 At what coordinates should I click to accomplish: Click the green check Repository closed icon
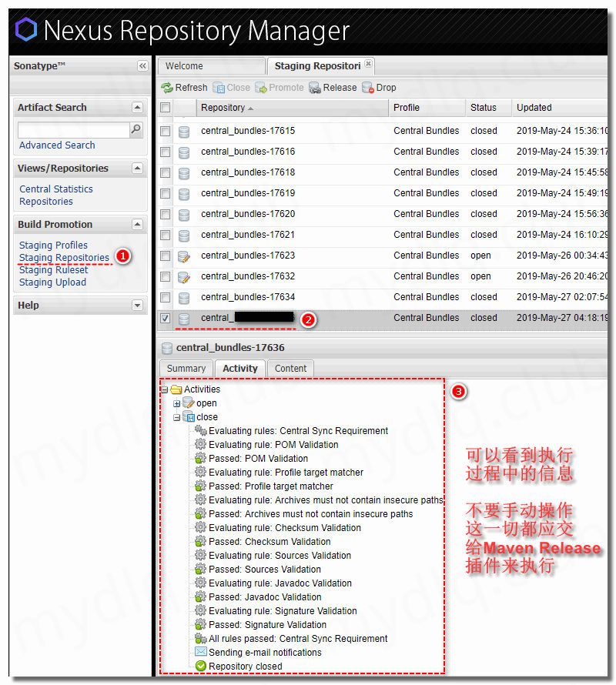(x=201, y=667)
